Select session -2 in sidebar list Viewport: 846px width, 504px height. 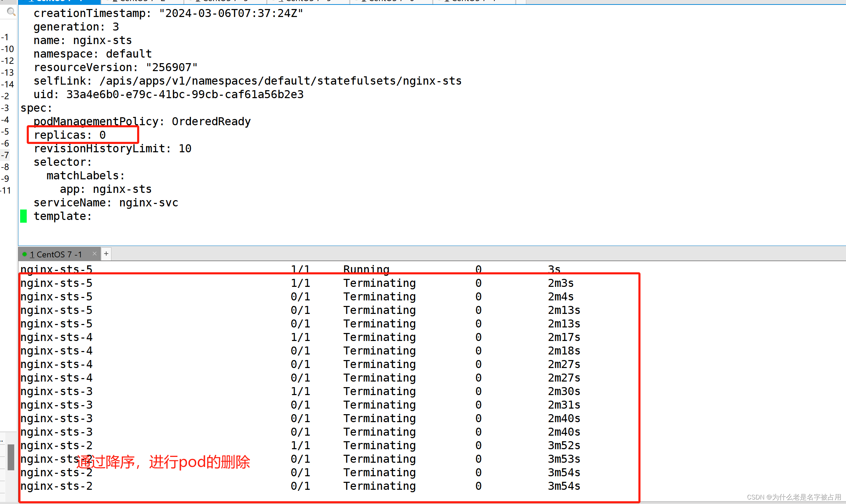[x=6, y=96]
